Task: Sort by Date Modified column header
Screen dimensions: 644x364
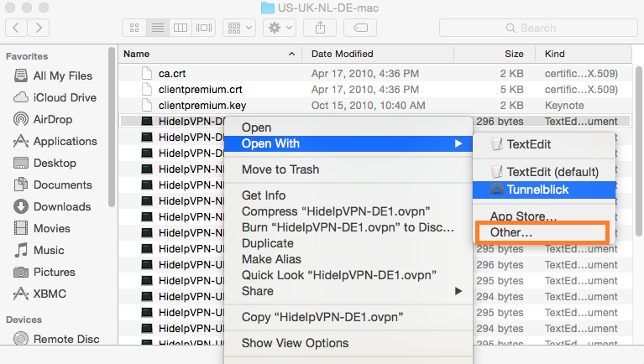Action: 342,54
